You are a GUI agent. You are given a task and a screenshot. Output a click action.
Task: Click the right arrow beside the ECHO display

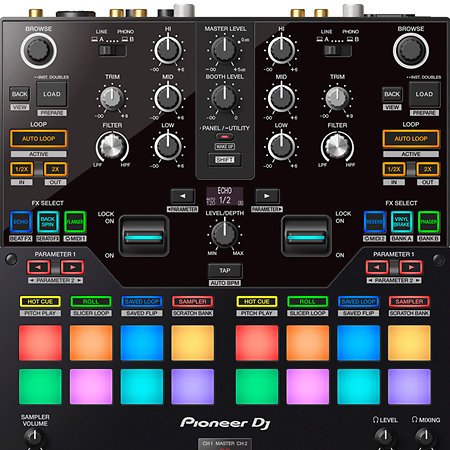267,196
